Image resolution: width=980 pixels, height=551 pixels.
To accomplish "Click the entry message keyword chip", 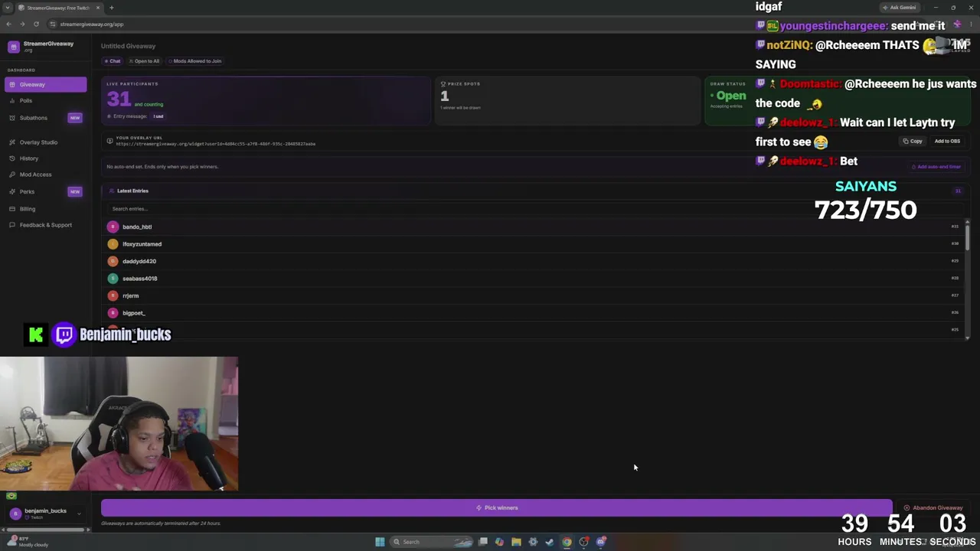I will [158, 116].
